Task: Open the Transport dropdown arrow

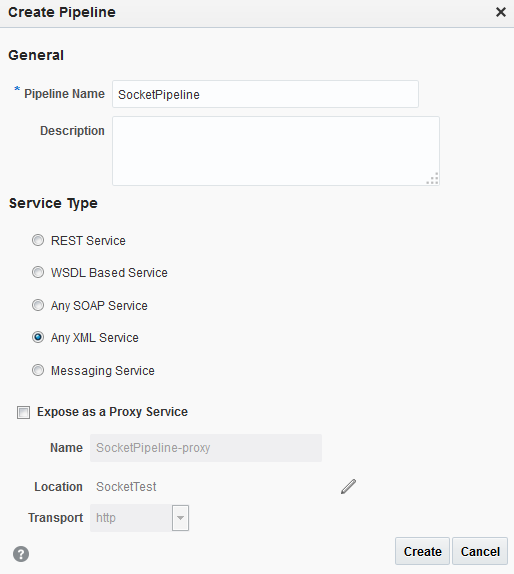Action: [x=180, y=518]
